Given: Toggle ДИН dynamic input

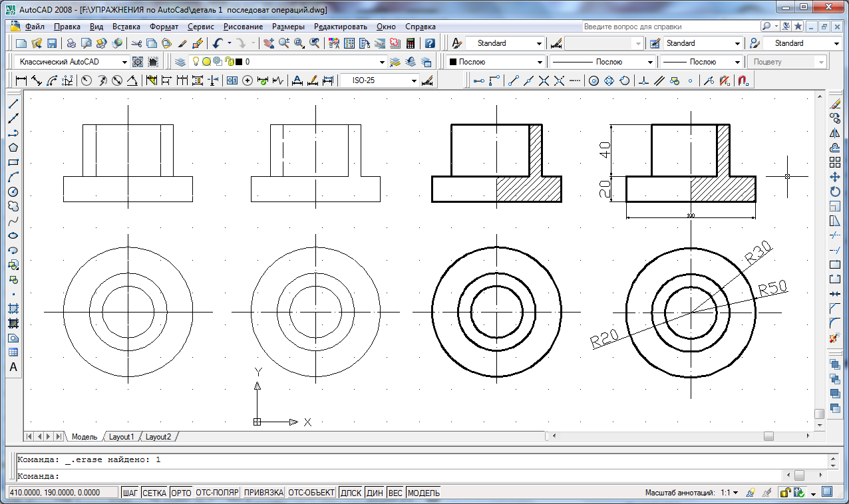Looking at the screenshot, I should pos(375,493).
